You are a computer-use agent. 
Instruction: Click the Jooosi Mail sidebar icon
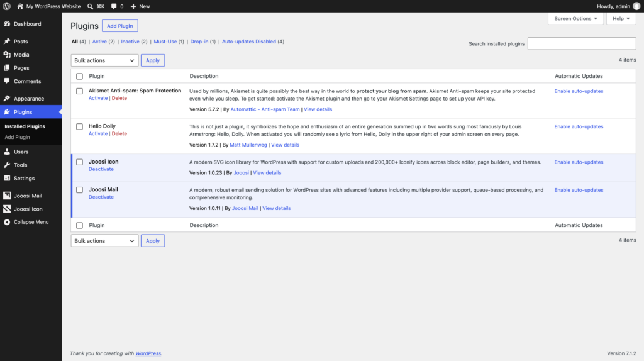tap(7, 196)
